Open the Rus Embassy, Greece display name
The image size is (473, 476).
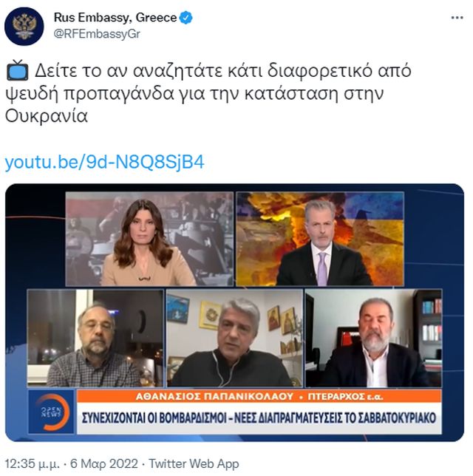tap(115, 18)
